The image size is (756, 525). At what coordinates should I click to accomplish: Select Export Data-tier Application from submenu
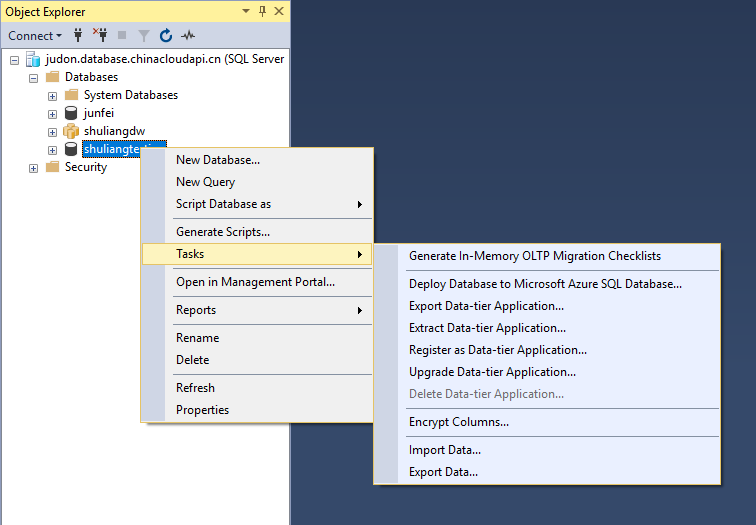[x=486, y=306]
